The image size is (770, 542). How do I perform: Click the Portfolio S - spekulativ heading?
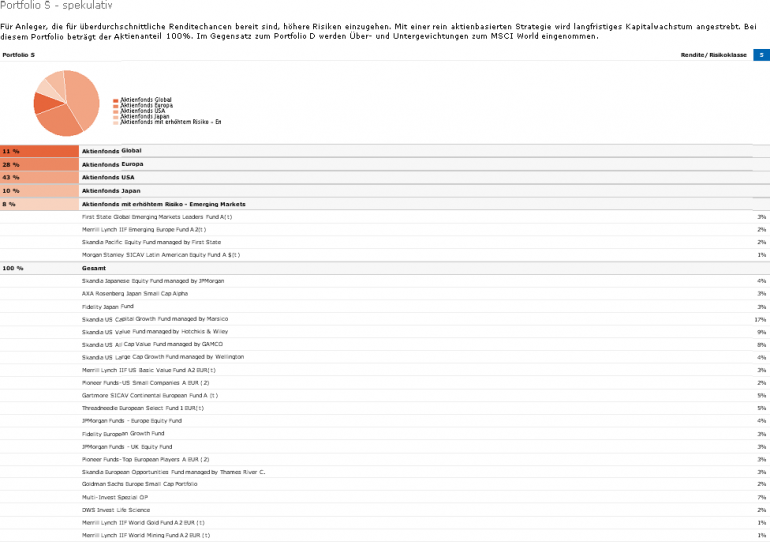tap(56, 5)
